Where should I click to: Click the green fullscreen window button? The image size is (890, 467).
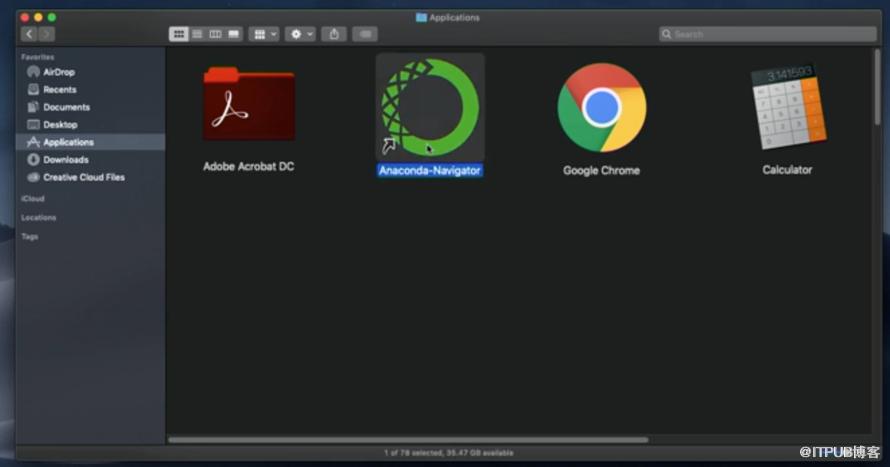point(52,18)
